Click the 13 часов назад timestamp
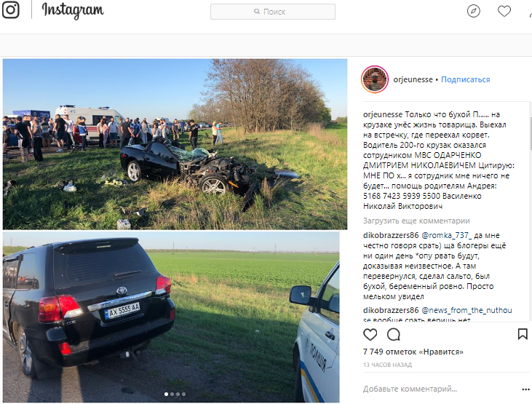Image resolution: width=532 pixels, height=404 pixels. (x=387, y=365)
